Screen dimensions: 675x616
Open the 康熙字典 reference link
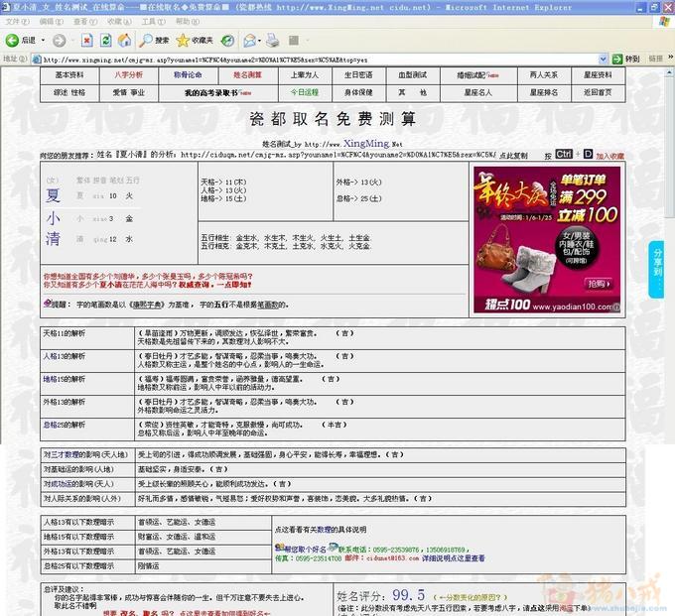pos(148,305)
